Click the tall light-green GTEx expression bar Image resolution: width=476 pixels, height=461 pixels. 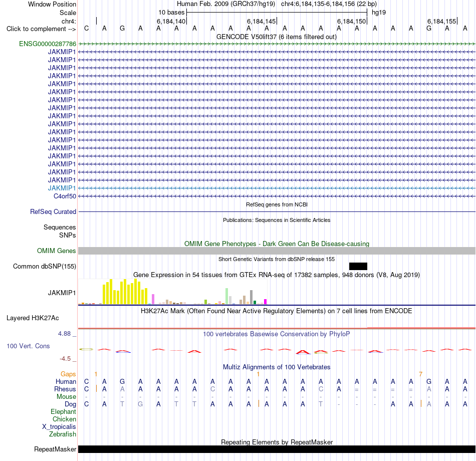[227, 297]
